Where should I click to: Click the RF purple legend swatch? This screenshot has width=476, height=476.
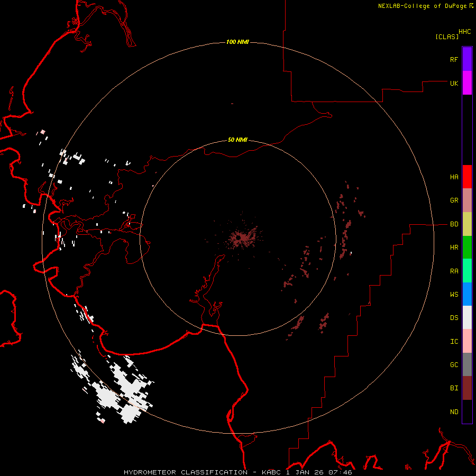pos(467,59)
